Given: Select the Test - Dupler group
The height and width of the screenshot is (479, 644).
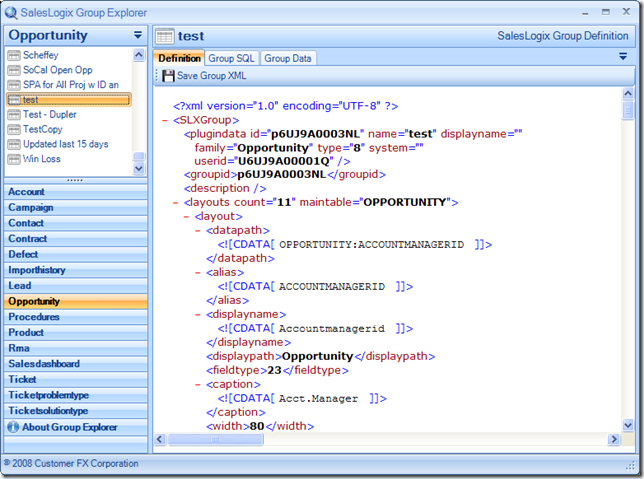Looking at the screenshot, I should tap(50, 115).
